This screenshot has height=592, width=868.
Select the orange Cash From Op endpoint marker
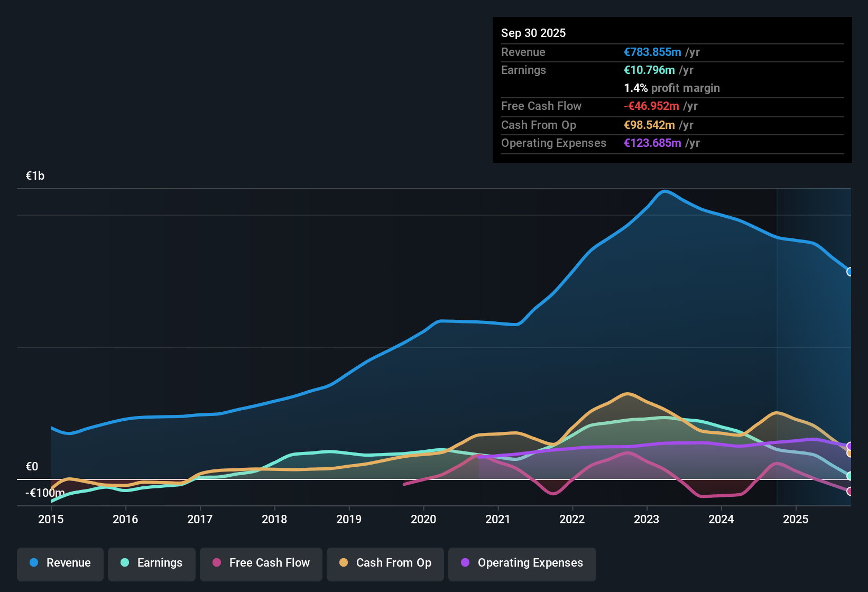850,453
